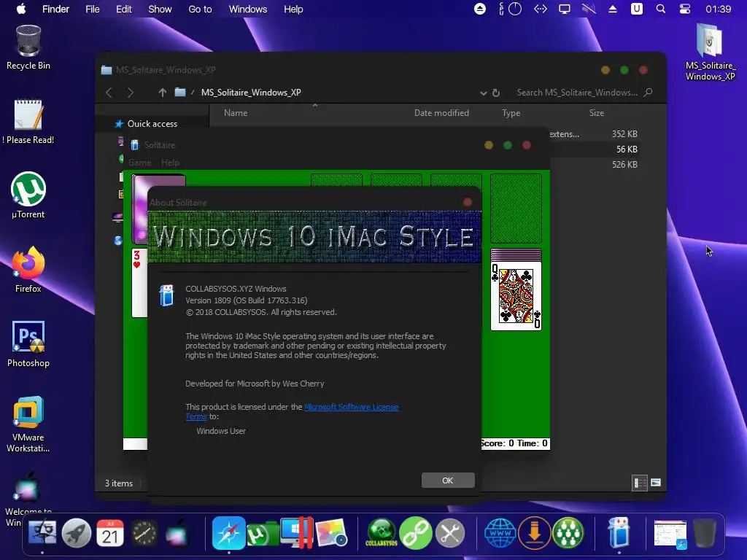The height and width of the screenshot is (560, 747).
Task: Open VMware Workstation desktop icon
Action: coord(28,424)
